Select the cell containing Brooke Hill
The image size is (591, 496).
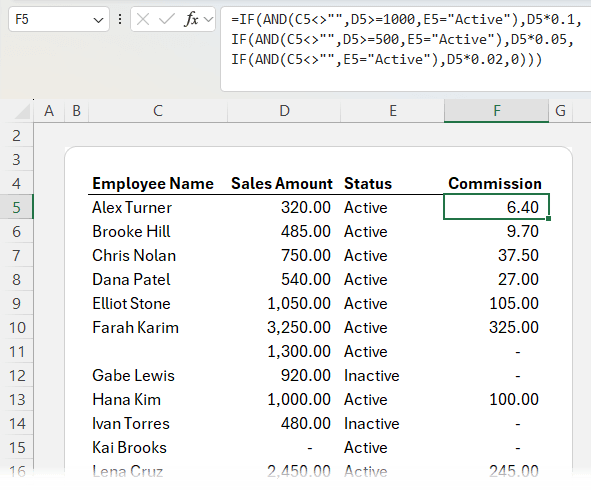[158, 231]
